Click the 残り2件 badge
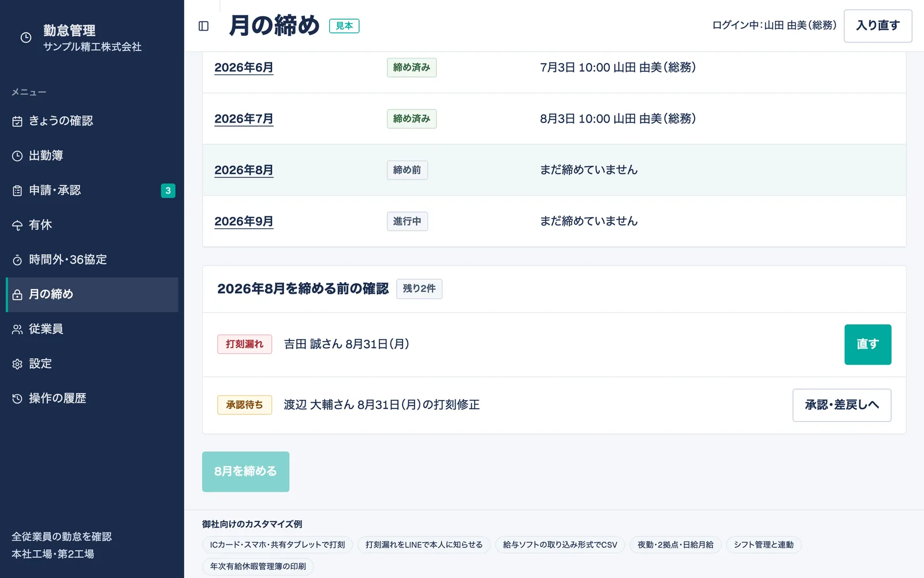The height and width of the screenshot is (578, 924). (x=419, y=289)
